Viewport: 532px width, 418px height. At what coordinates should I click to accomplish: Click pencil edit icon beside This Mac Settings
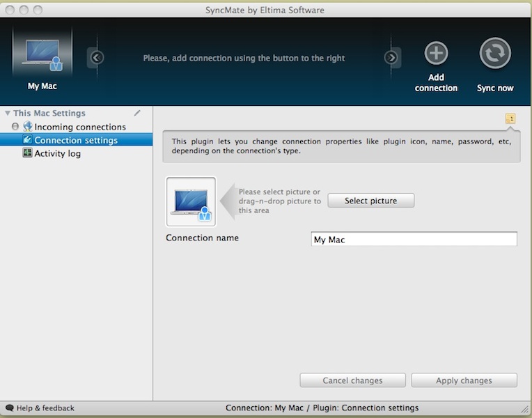(x=137, y=113)
